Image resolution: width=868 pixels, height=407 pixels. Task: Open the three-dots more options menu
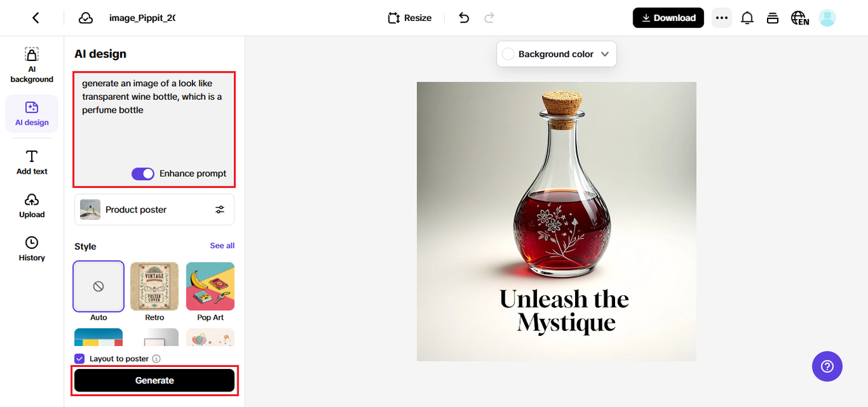[722, 18]
